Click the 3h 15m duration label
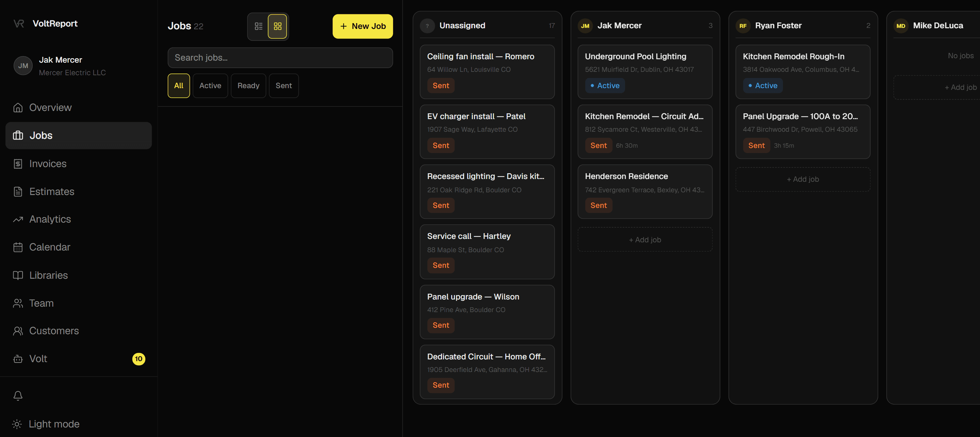Screen dimensions: 980x437 [x=784, y=146]
